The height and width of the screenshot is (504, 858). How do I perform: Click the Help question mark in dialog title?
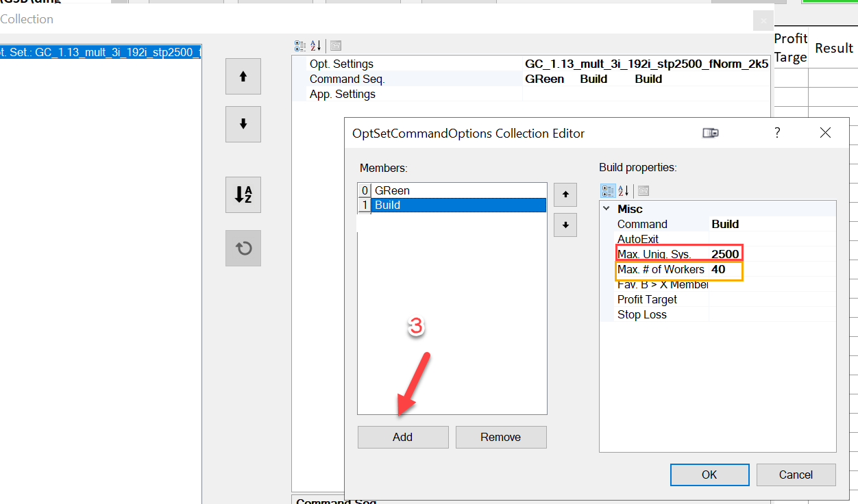click(777, 134)
